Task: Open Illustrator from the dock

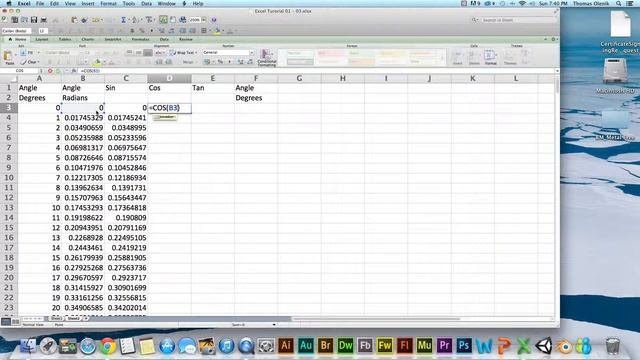Action: pyautogui.click(x=286, y=346)
